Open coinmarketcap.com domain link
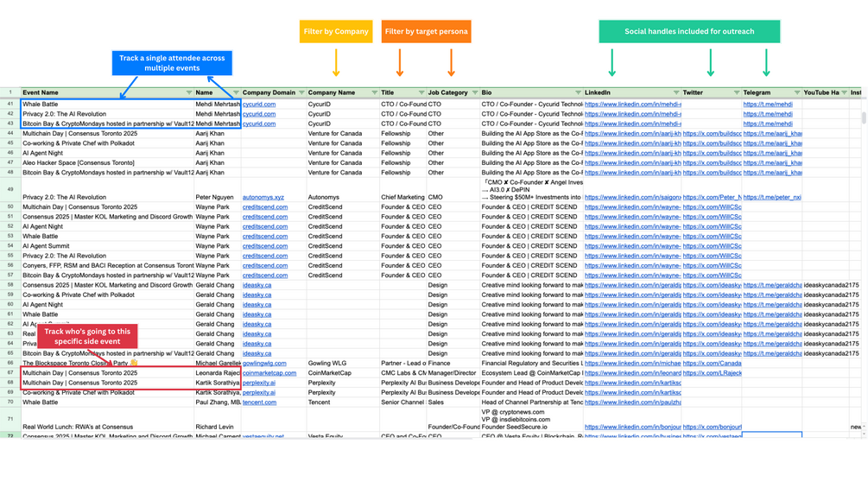 coord(269,373)
